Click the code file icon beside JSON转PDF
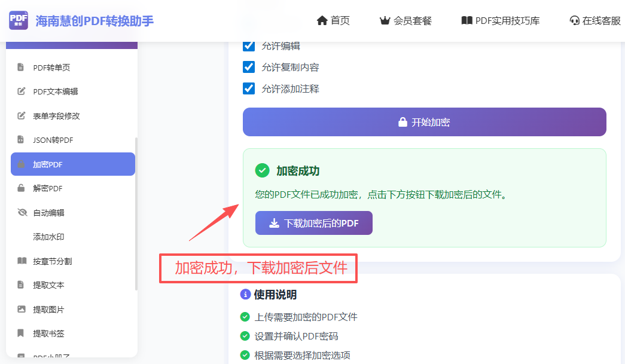Image resolution: width=625 pixels, height=364 pixels. tap(21, 139)
